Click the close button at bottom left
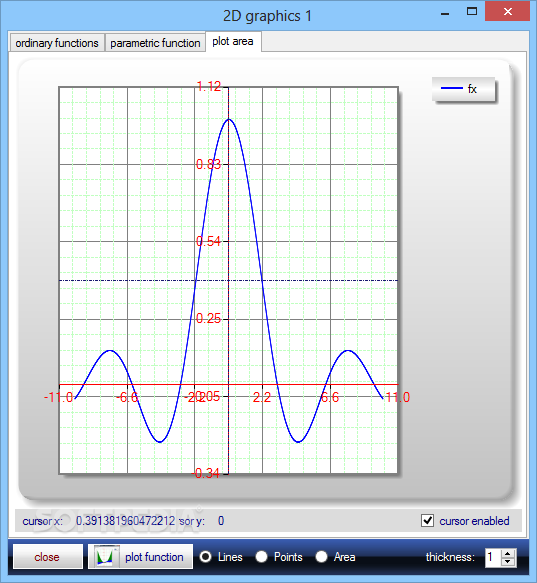537x583 pixels. (47, 557)
